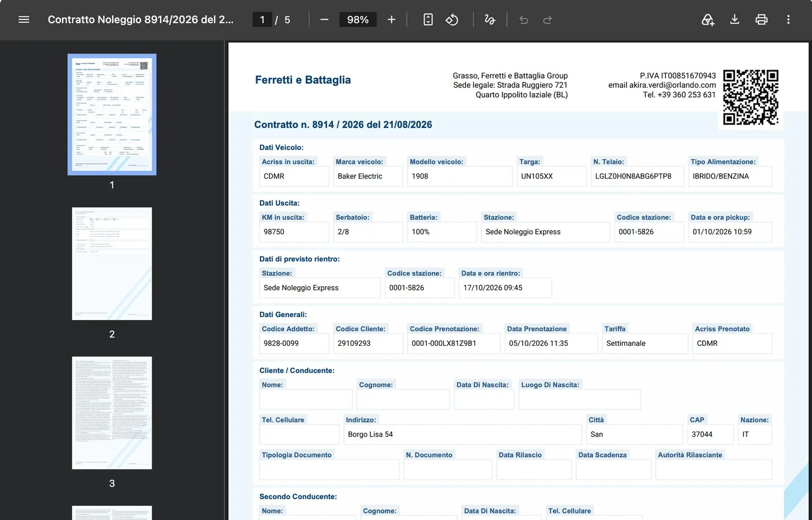Open the more actions menu
The width and height of the screenshot is (812, 520).
point(788,20)
